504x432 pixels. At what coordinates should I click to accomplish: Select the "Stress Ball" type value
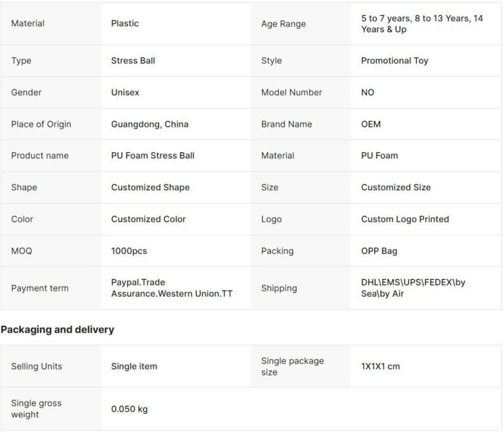pyautogui.click(x=133, y=60)
